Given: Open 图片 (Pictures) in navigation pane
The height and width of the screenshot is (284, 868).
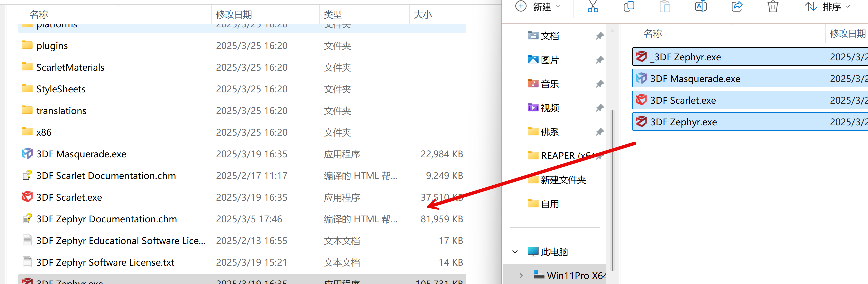Looking at the screenshot, I should (549, 60).
